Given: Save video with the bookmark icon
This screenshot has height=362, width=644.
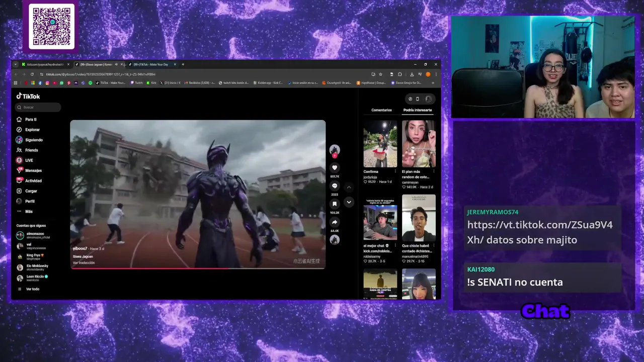Looking at the screenshot, I should (x=335, y=204).
